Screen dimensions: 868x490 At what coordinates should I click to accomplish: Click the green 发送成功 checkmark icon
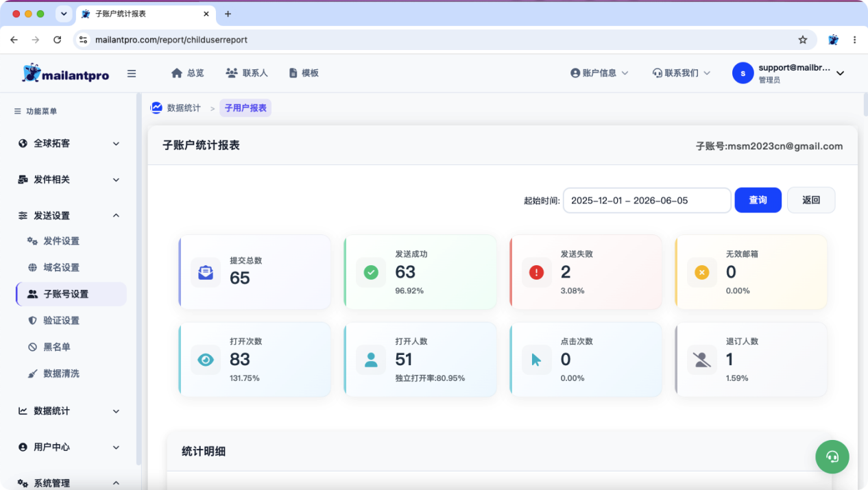(x=371, y=272)
